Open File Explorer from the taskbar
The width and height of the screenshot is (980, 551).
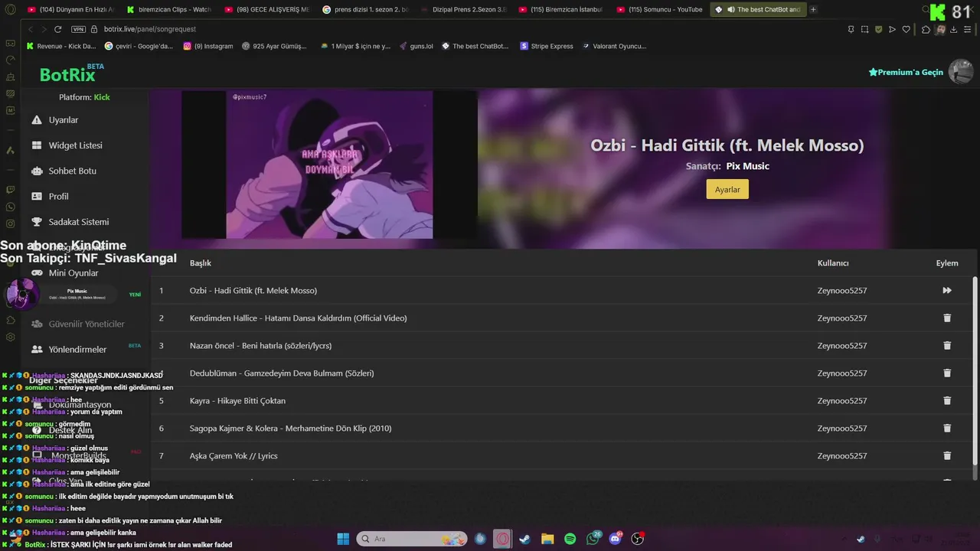[547, 539]
